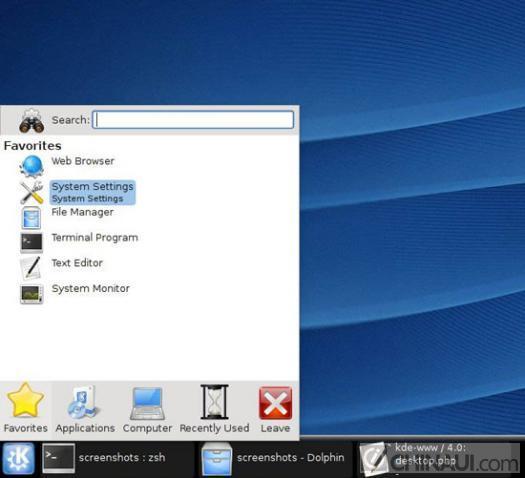The width and height of the screenshot is (525, 478).
Task: Click the Text Editor pencil icon
Action: tap(31, 268)
